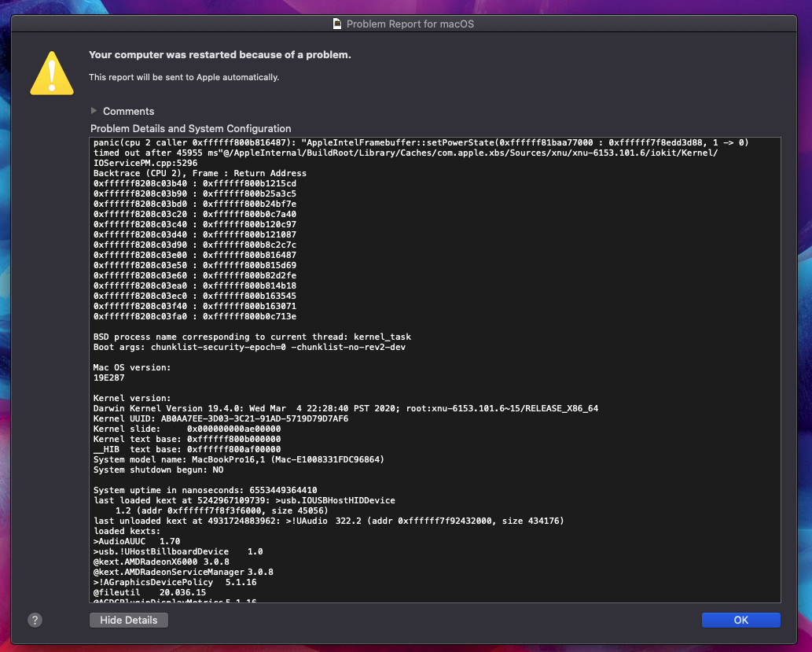Click the Hide Details button
Screen dimensions: 812x652
(128, 620)
